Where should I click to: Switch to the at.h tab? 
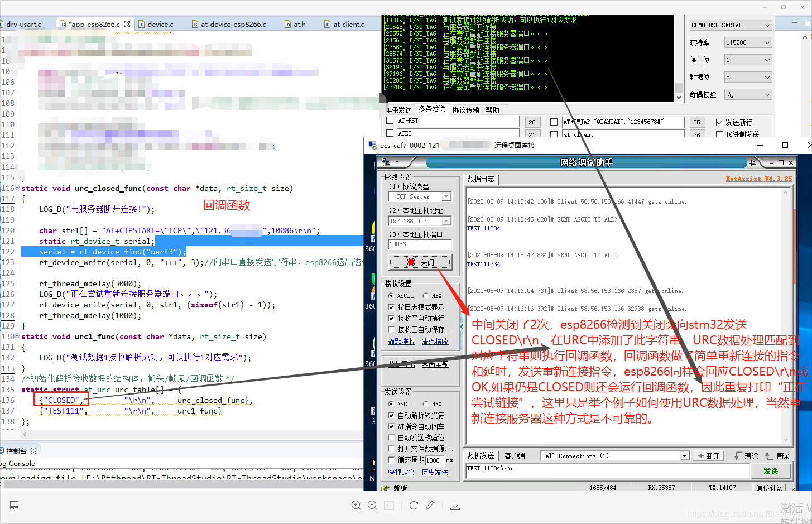295,24
